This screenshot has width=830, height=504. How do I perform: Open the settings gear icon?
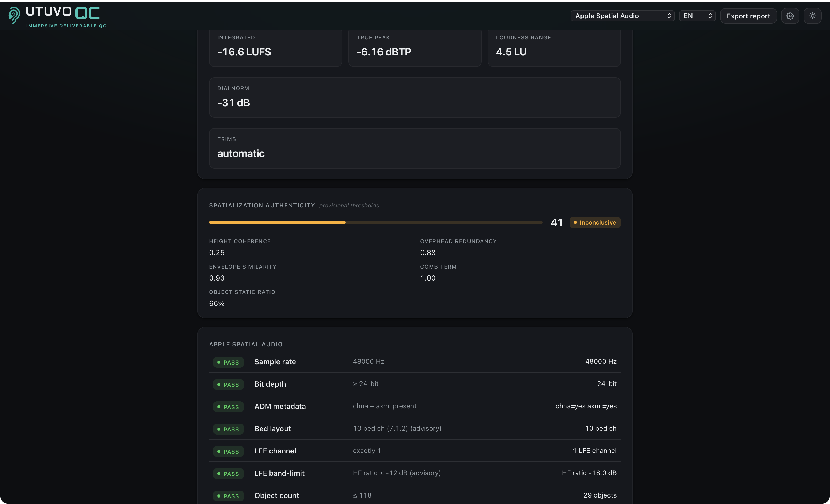click(x=790, y=16)
